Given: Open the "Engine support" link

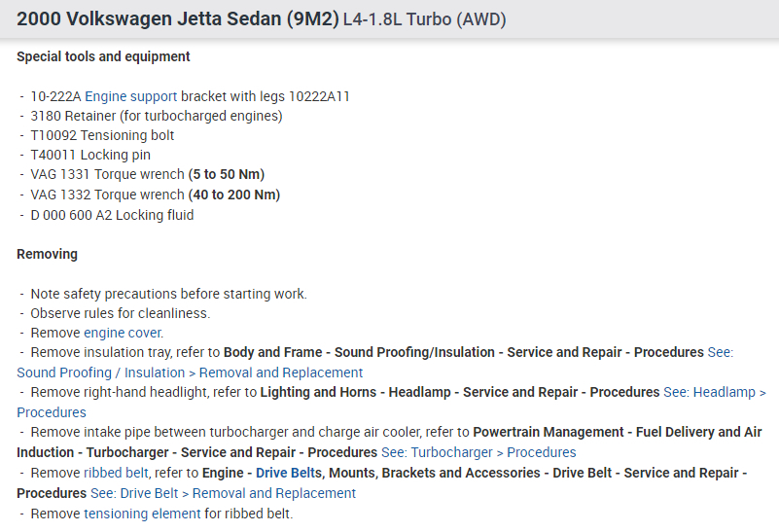Looking at the screenshot, I should click(131, 96).
